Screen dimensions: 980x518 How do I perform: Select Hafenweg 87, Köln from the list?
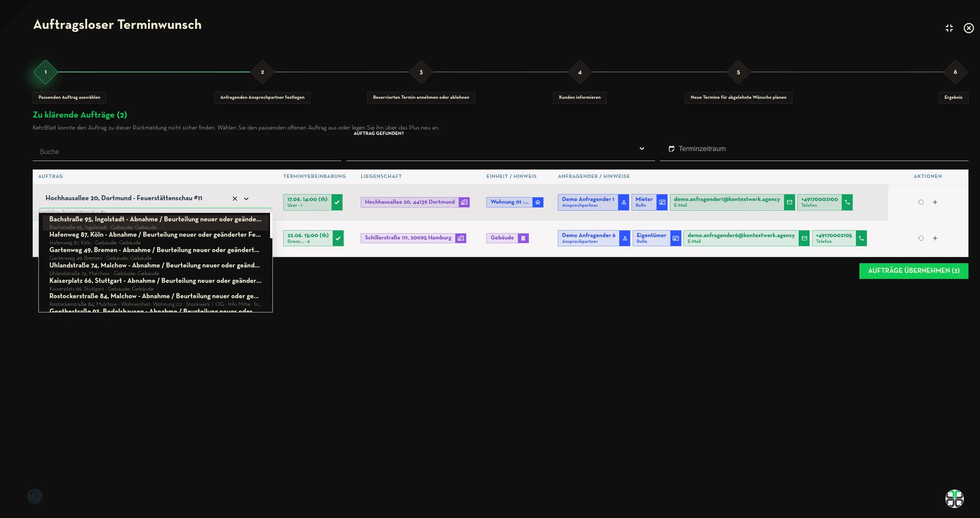tap(156, 238)
